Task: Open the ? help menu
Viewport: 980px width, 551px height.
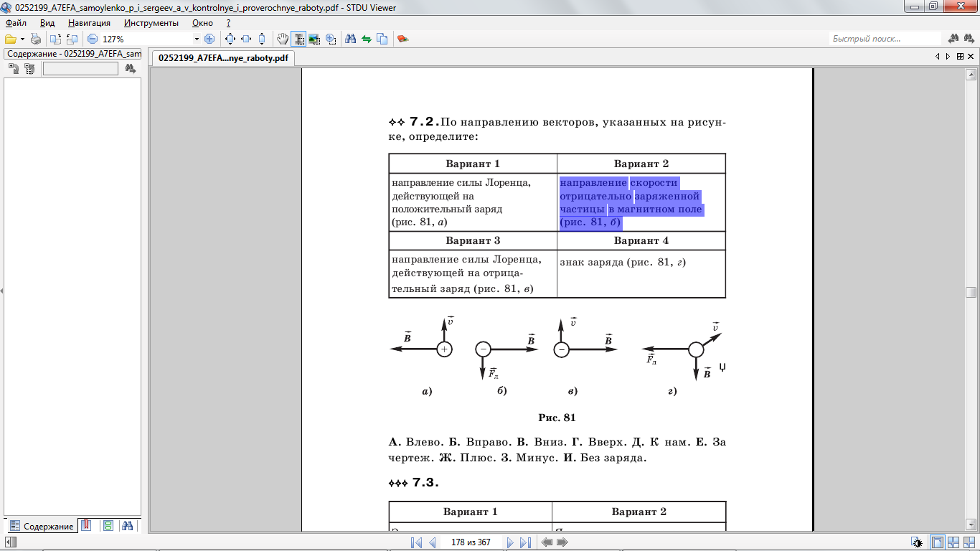Action: (228, 23)
